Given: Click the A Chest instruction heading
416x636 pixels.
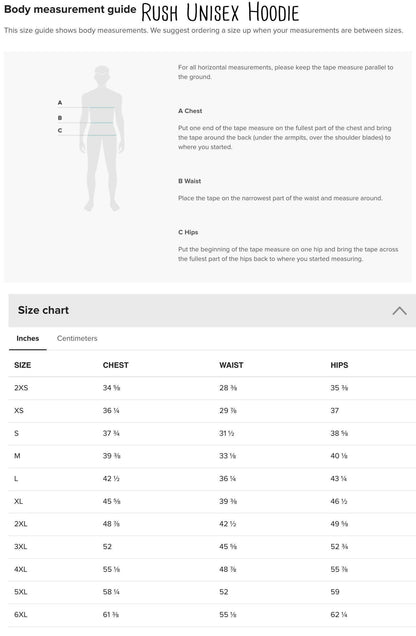Looking at the screenshot, I should coord(190,111).
